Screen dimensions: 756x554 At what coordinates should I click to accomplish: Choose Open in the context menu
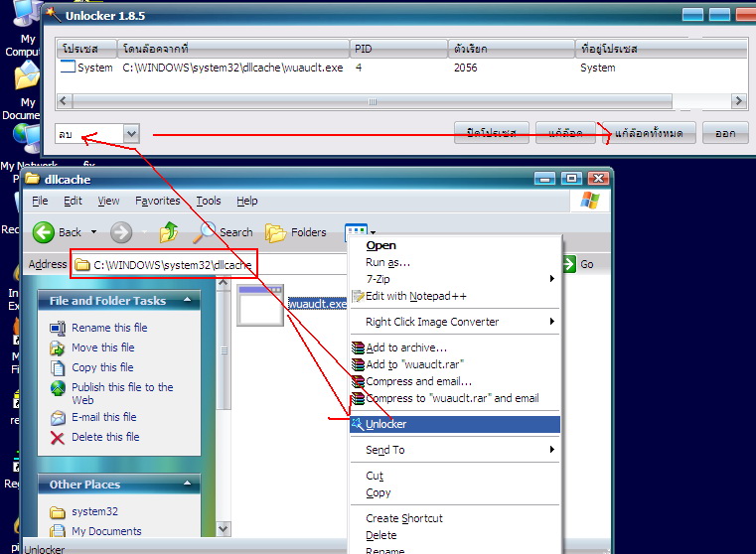tap(455, 245)
